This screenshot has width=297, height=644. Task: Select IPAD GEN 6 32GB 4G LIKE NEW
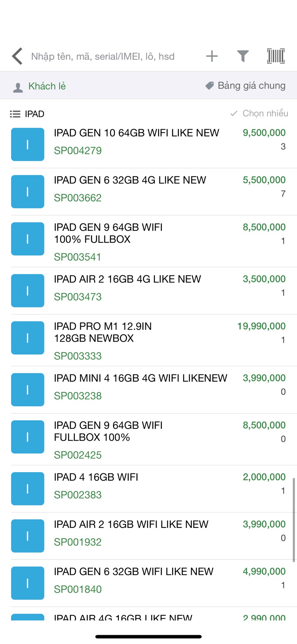[x=130, y=180]
